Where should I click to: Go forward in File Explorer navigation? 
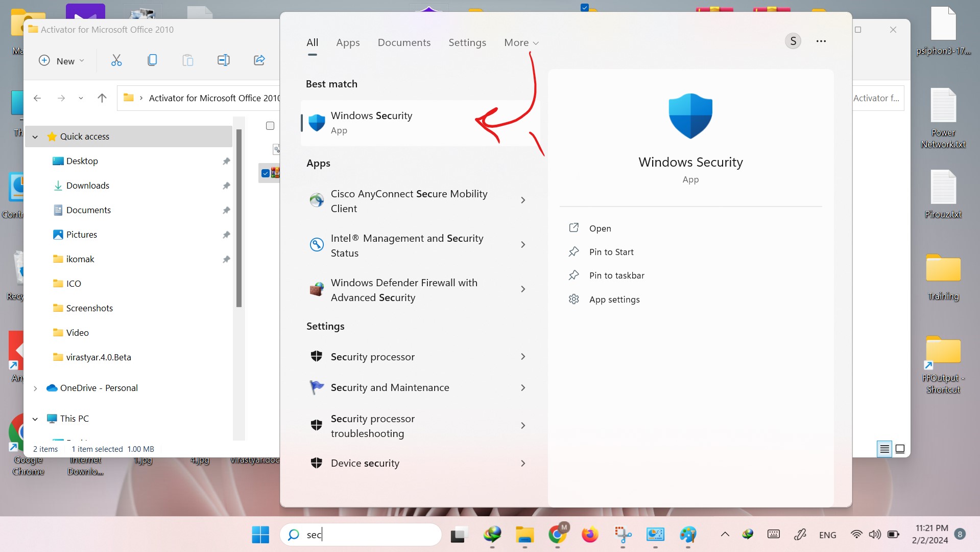[61, 98]
